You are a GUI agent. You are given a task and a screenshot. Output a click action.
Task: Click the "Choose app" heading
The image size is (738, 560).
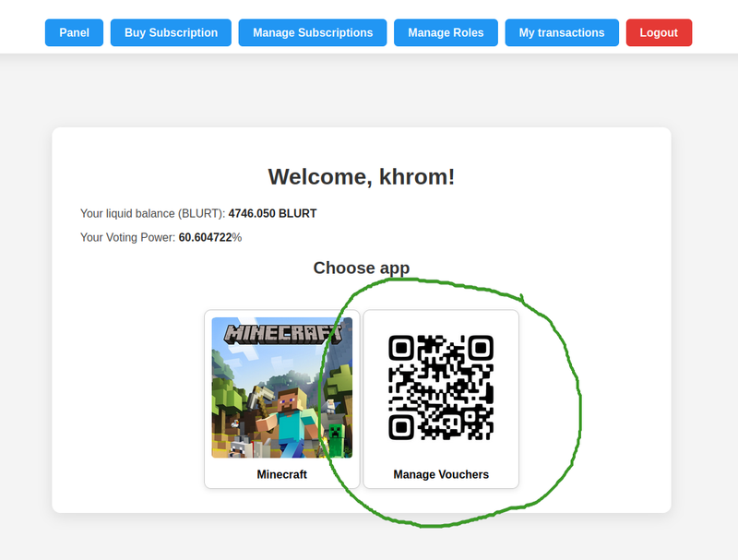(x=362, y=268)
